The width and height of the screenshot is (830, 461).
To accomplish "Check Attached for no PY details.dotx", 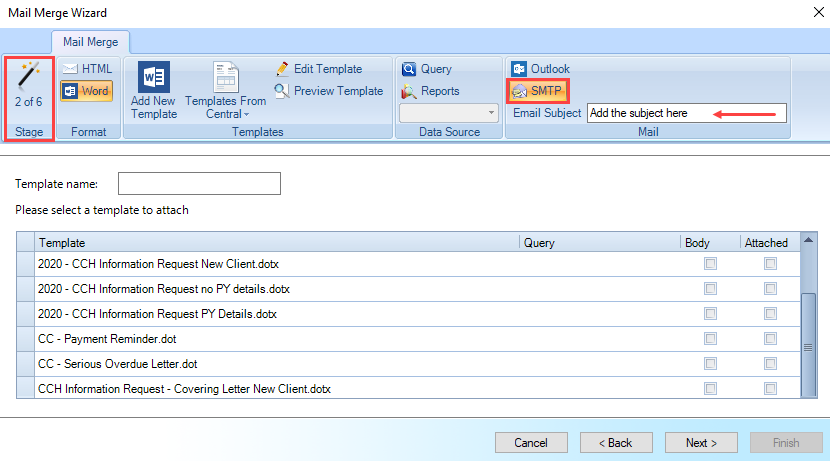I will pyautogui.click(x=770, y=288).
